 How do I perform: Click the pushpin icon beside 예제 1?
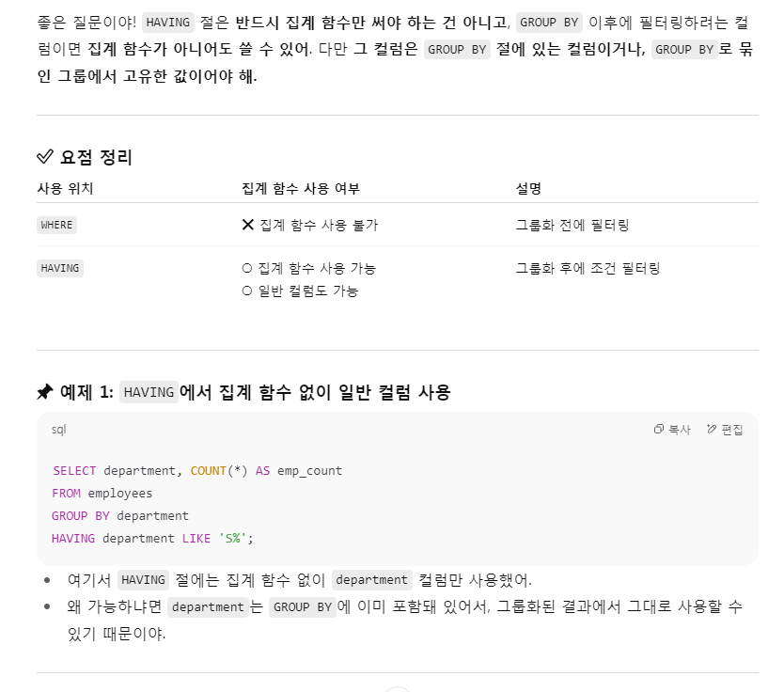pos(45,391)
